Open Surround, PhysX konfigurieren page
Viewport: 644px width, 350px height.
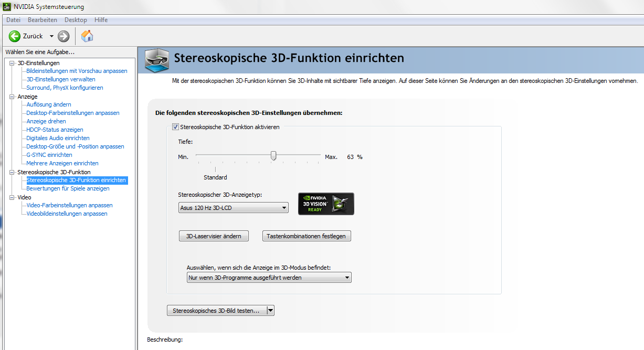pos(65,88)
